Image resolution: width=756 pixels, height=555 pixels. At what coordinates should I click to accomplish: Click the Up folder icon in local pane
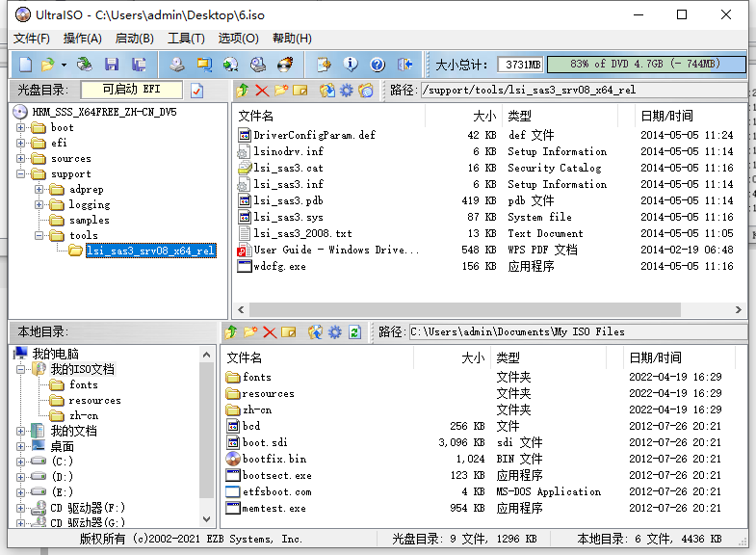pyautogui.click(x=231, y=331)
